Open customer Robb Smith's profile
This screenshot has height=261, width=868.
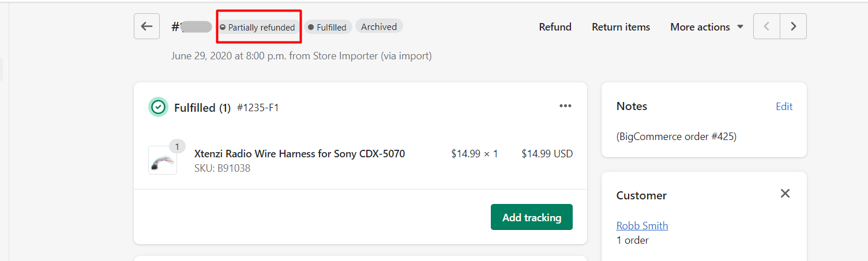tap(642, 226)
